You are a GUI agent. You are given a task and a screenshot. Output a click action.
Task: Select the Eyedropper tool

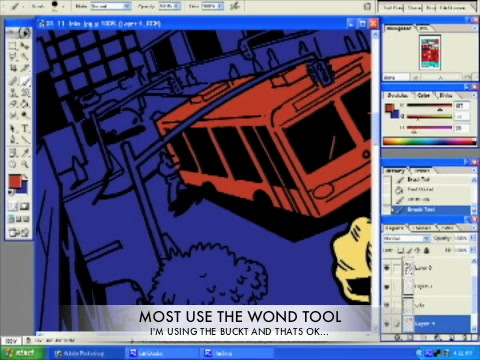[25, 153]
